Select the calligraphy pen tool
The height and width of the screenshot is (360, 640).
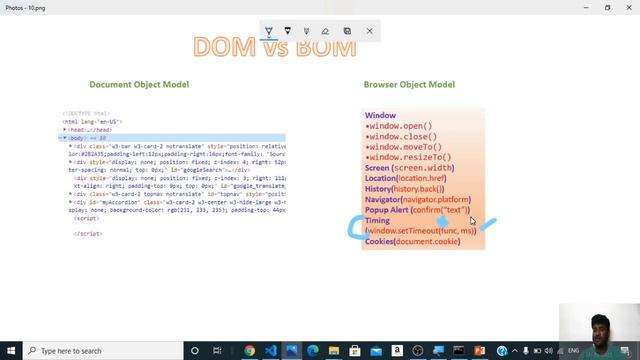[x=306, y=31]
